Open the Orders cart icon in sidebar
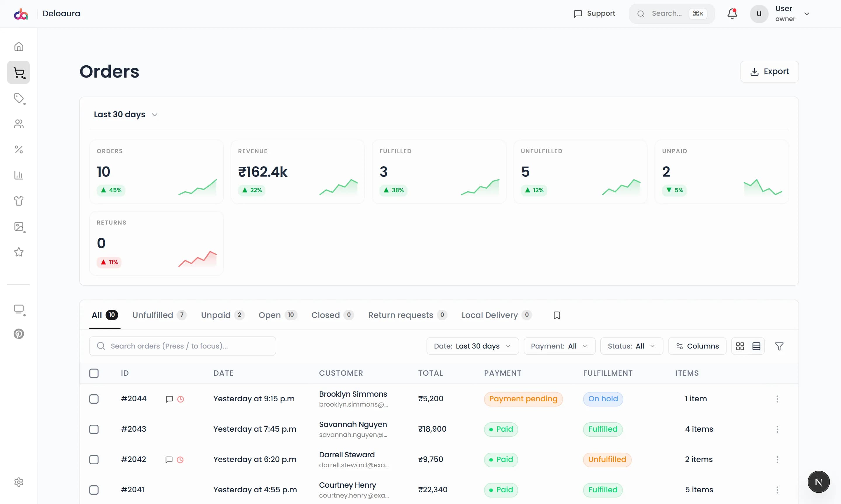This screenshot has width=841, height=504. pyautogui.click(x=18, y=72)
